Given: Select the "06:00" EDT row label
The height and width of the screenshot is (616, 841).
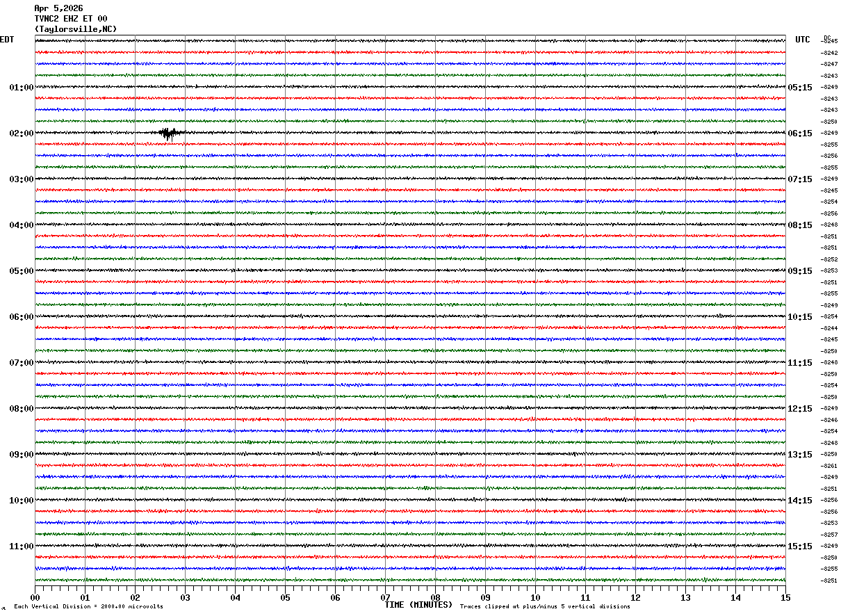Looking at the screenshot, I should [21, 317].
